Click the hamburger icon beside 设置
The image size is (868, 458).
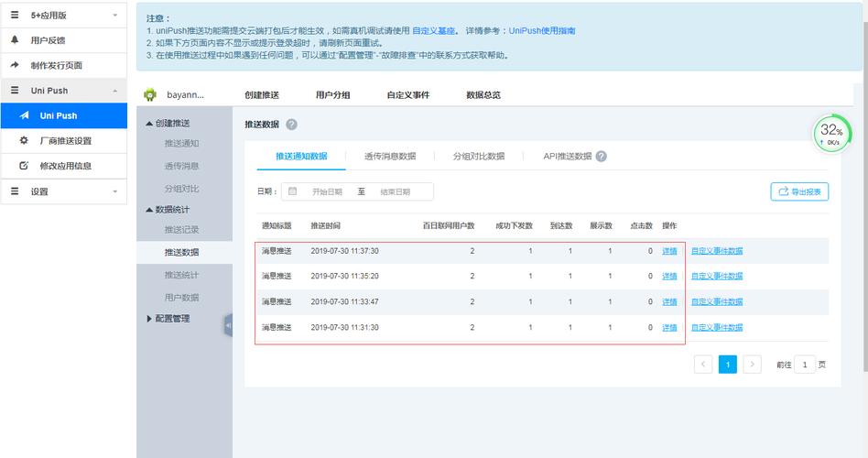[x=15, y=191]
